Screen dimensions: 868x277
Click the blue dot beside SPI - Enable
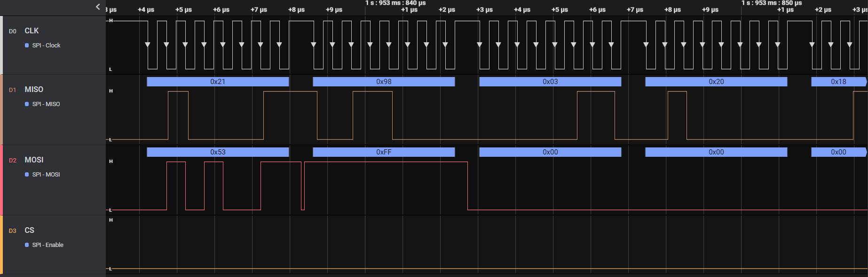pyautogui.click(x=27, y=245)
